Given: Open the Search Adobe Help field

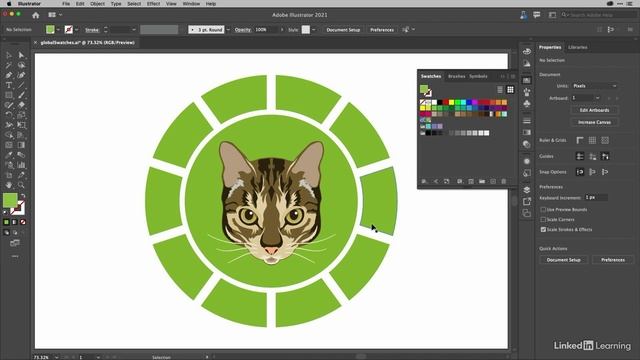Looking at the screenshot, I should [x=598, y=15].
